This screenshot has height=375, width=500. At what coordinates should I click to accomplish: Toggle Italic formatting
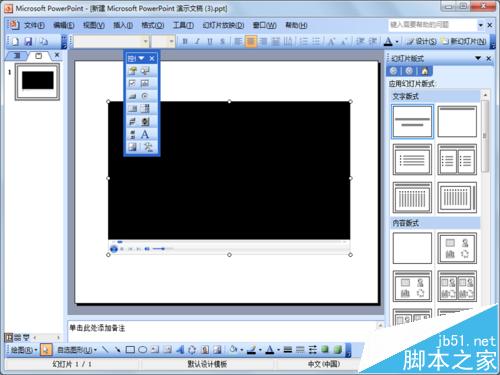coord(197,42)
